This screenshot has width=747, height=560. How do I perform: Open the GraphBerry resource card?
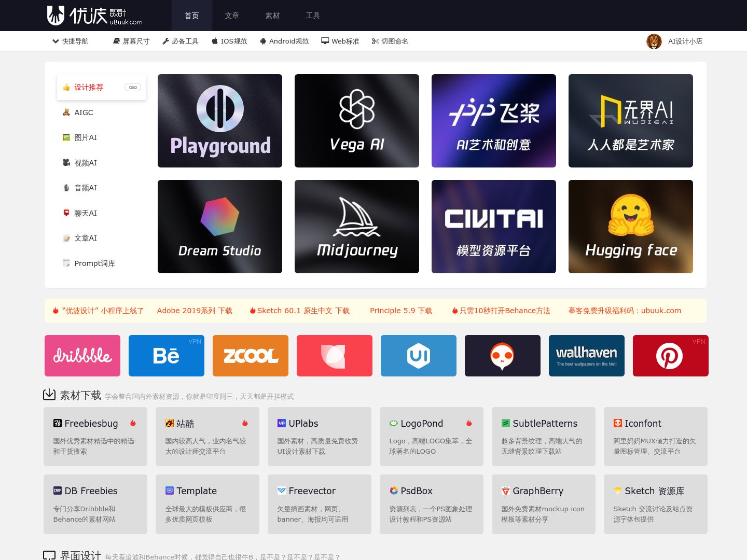pos(544,504)
